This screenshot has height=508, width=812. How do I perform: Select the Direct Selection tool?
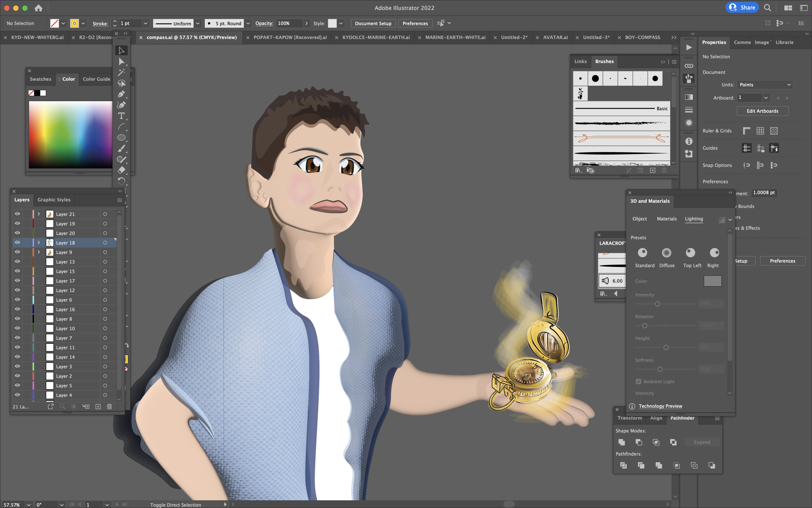click(121, 61)
